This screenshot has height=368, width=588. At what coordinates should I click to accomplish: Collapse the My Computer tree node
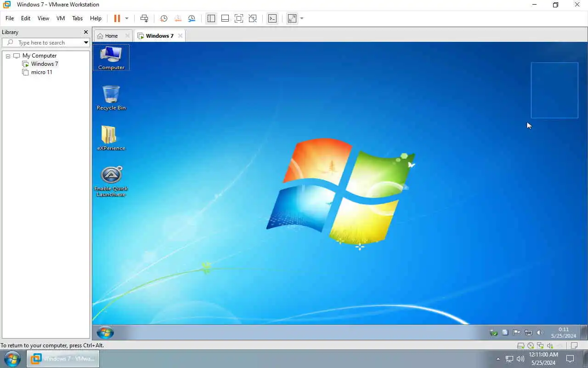[x=8, y=56]
